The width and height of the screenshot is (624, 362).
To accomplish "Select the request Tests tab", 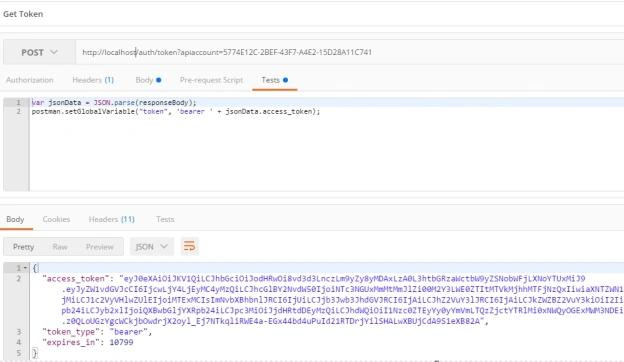I will click(275, 80).
